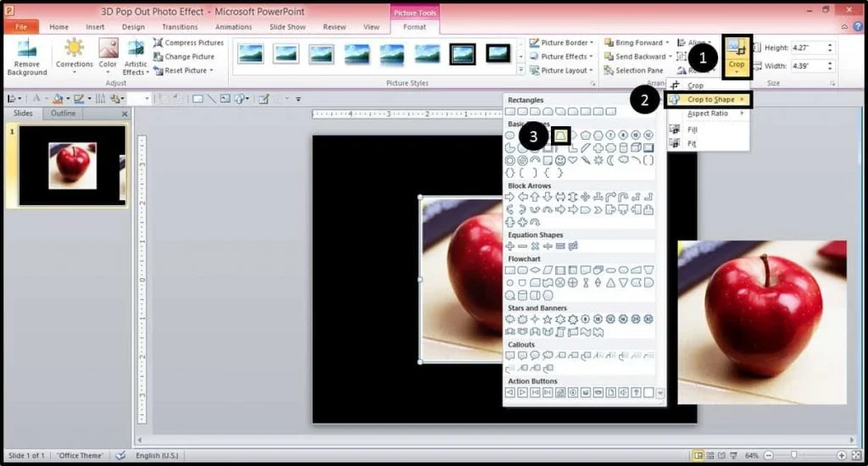
Task: Expand the Picture Styles gallery
Action: tap(521, 69)
